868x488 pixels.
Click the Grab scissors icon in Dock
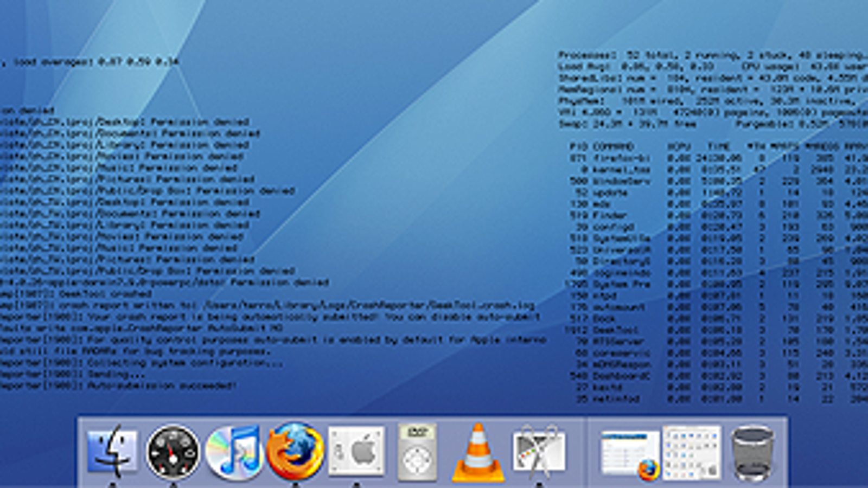[x=538, y=452]
